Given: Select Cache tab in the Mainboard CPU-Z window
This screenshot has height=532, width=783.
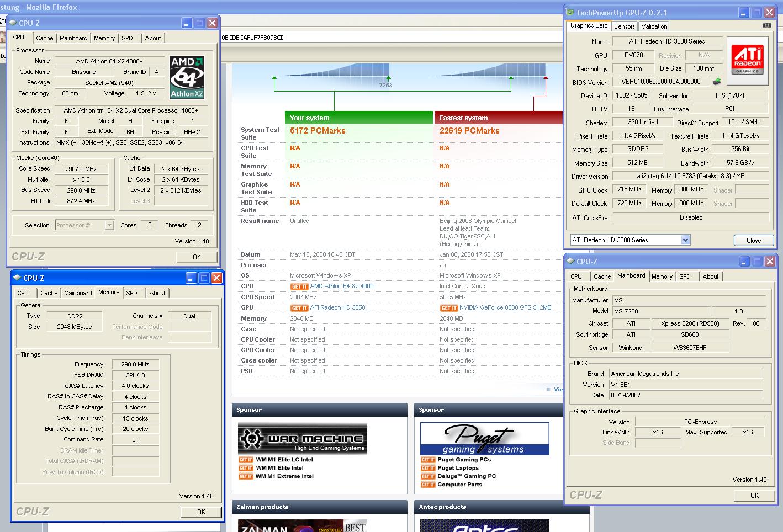Looking at the screenshot, I should point(602,276).
